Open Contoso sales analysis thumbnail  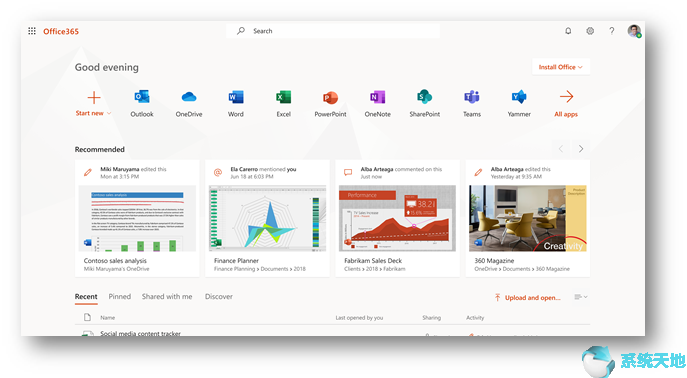(x=137, y=218)
